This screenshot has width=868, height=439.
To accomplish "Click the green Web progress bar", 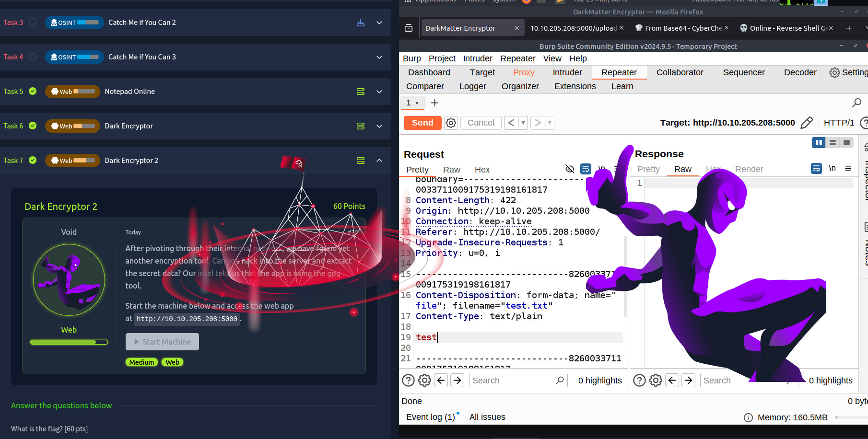I will pos(69,342).
